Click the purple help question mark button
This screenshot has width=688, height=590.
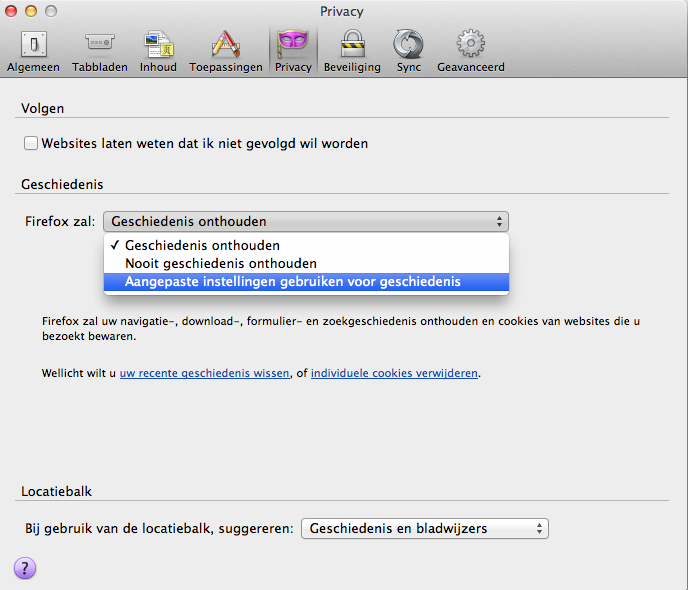[25, 568]
